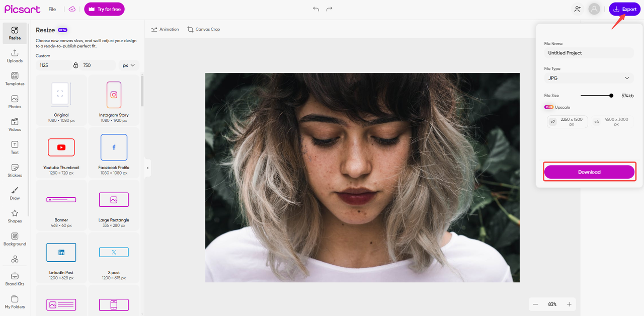Open the Resize tool in sidebar
The height and width of the screenshot is (316, 644).
point(15,33)
